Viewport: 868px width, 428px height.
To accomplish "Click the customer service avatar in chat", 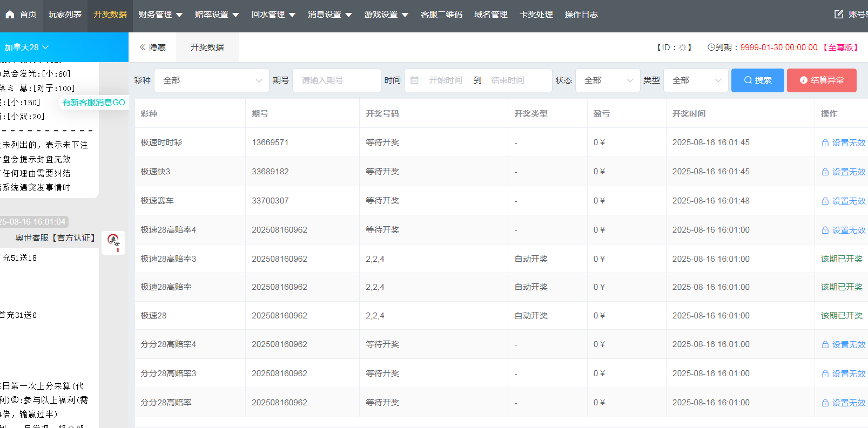I will [x=113, y=241].
